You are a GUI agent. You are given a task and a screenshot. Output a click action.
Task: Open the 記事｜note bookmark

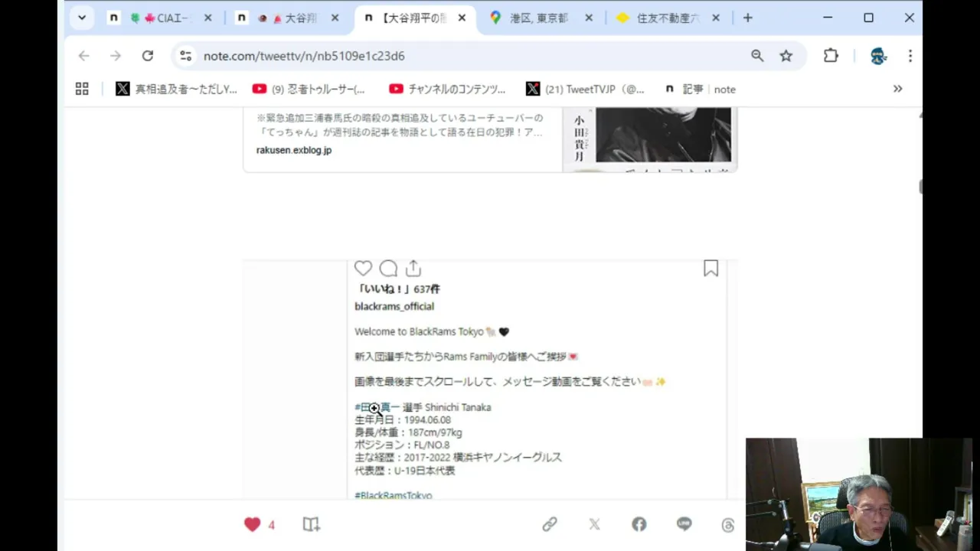pyautogui.click(x=700, y=89)
